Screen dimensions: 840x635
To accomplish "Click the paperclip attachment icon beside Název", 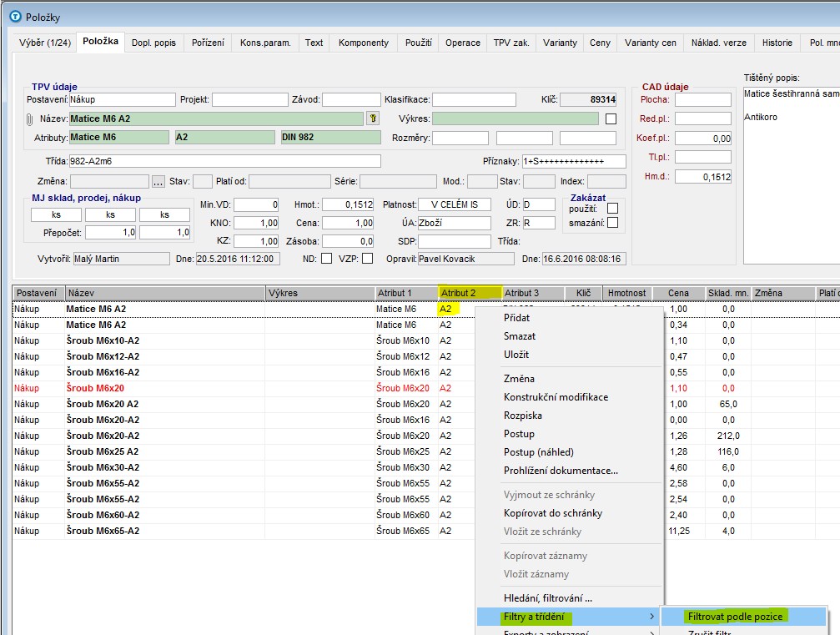I will pyautogui.click(x=29, y=119).
